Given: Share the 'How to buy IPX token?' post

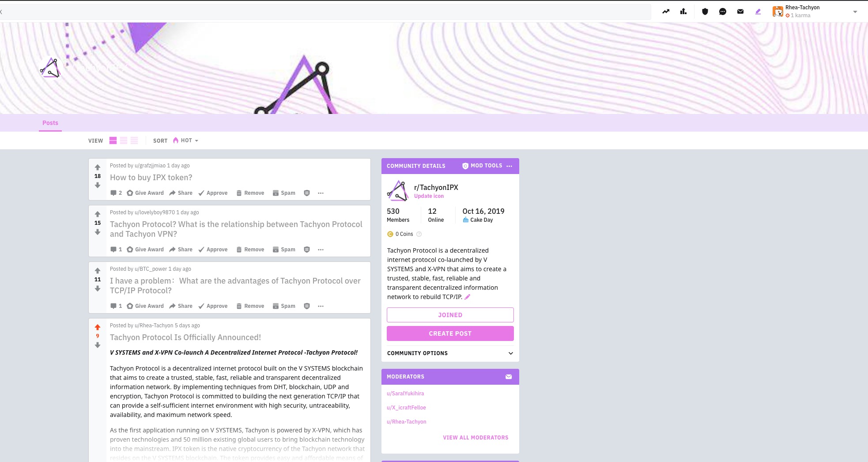Looking at the screenshot, I should tap(181, 193).
